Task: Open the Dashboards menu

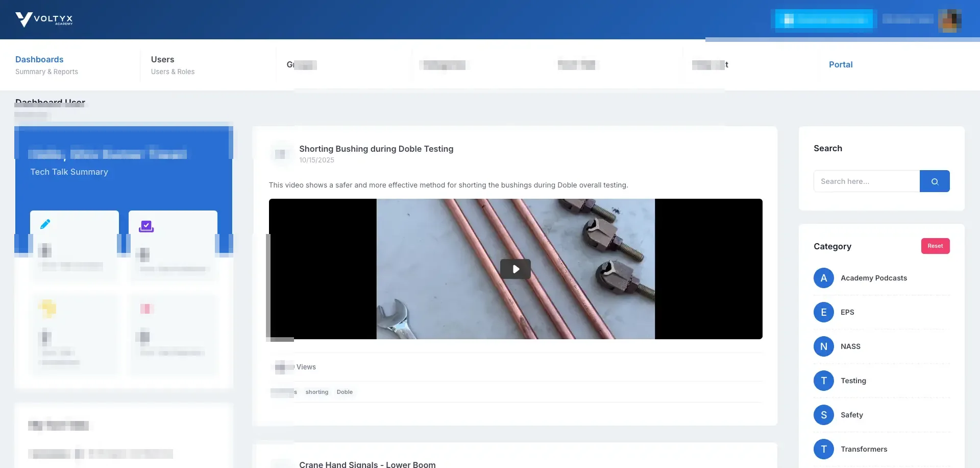Action: [x=39, y=59]
